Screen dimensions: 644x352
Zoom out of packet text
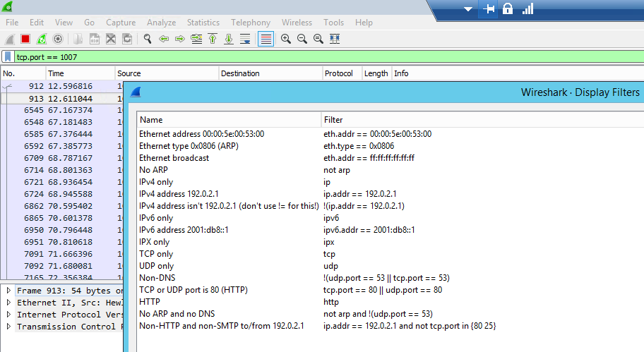(302, 39)
